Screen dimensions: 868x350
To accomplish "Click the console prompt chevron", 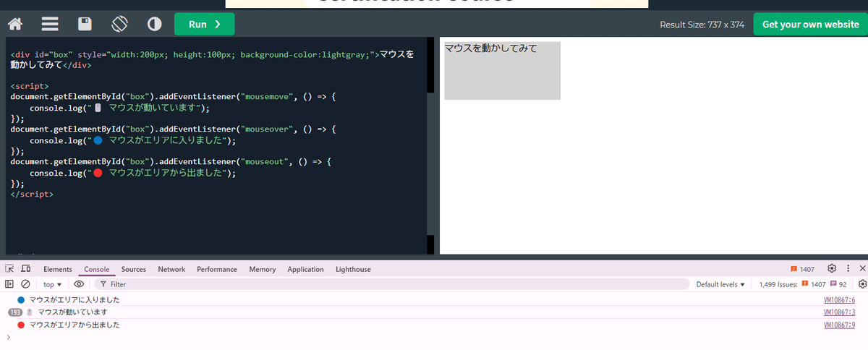I will pyautogui.click(x=8, y=337).
